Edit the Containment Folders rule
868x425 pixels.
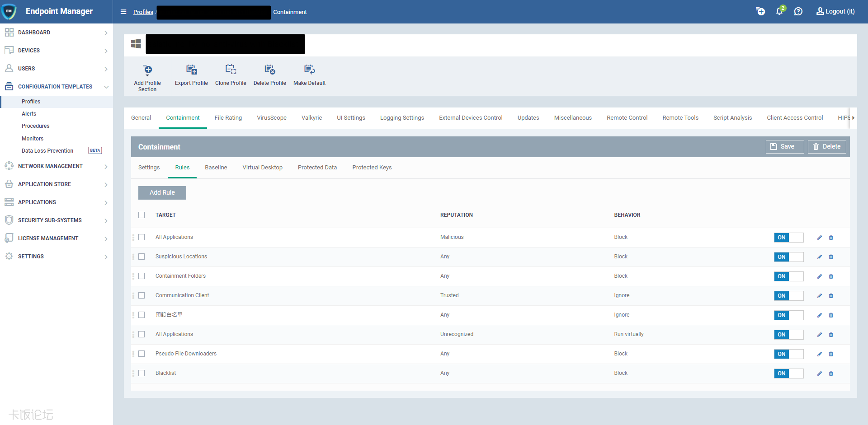point(820,276)
